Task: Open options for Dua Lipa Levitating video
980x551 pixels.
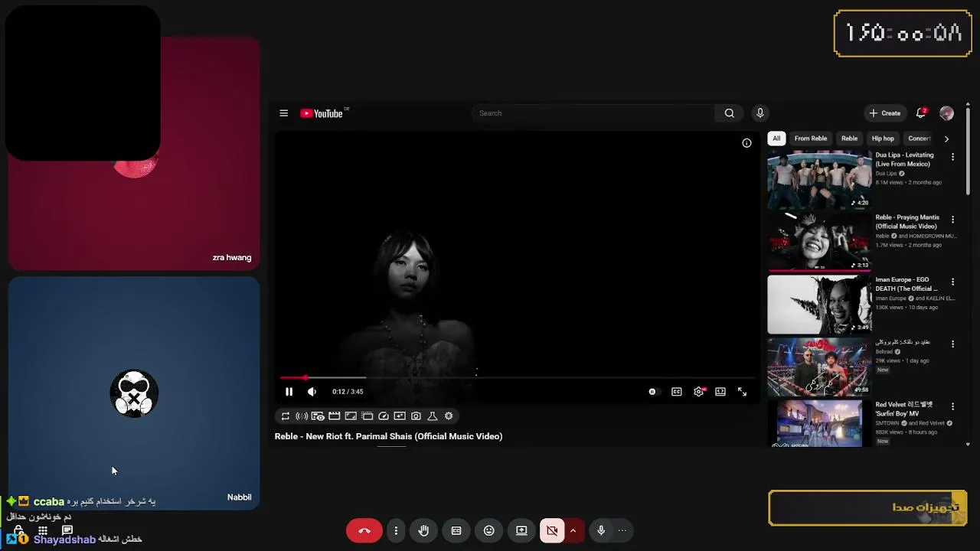Action: click(x=952, y=157)
